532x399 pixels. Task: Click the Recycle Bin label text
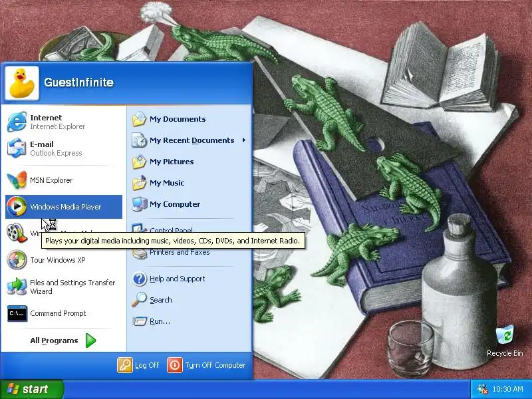pyautogui.click(x=505, y=353)
